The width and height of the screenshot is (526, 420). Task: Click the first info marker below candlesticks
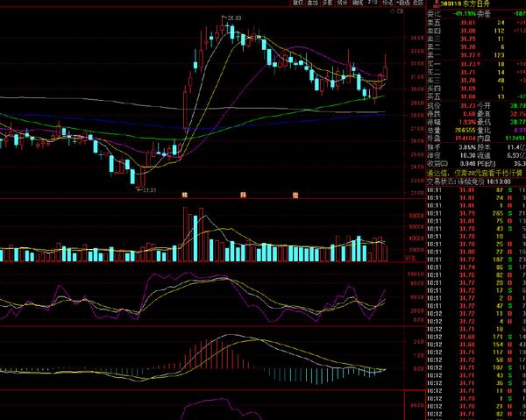184,195
